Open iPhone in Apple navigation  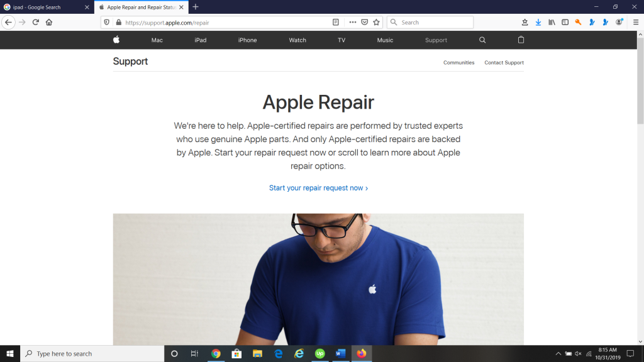pos(247,40)
